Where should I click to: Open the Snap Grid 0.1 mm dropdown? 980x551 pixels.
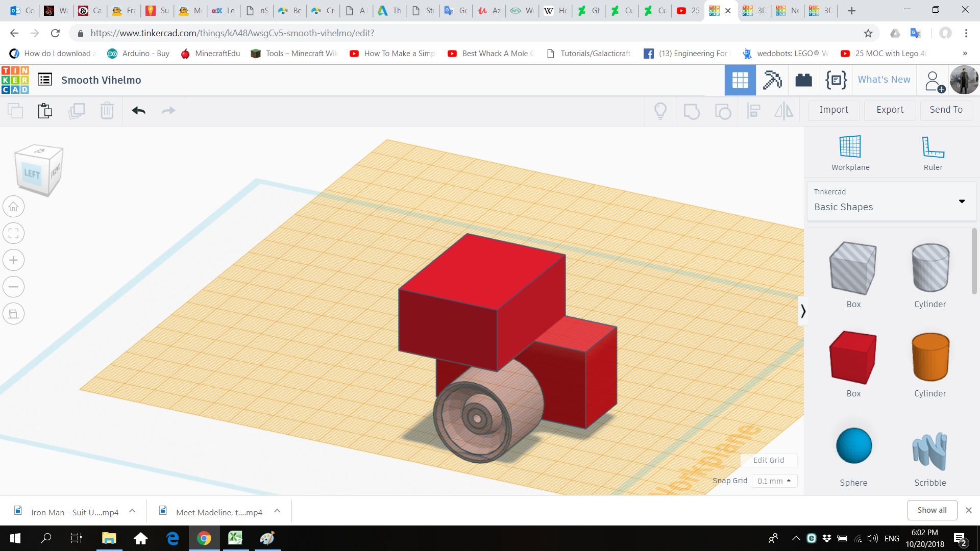click(774, 481)
